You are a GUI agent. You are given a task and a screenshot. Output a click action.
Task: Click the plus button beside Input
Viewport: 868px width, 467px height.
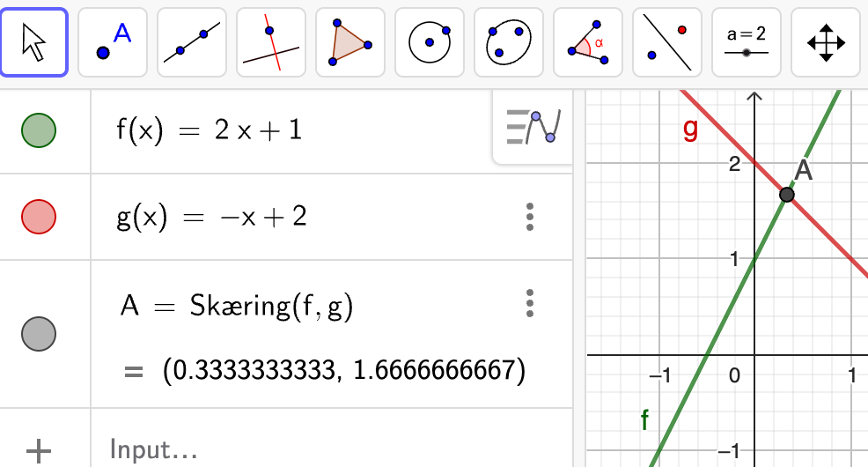(x=39, y=450)
